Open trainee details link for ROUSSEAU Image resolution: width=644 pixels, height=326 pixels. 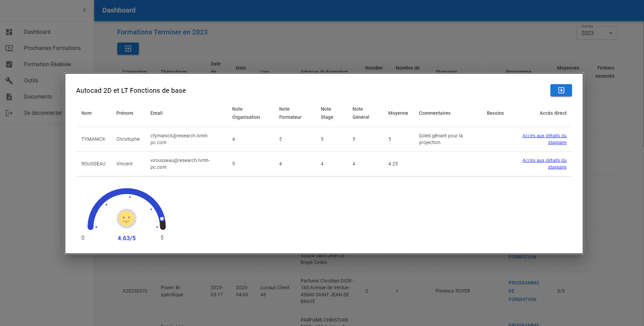click(x=544, y=164)
